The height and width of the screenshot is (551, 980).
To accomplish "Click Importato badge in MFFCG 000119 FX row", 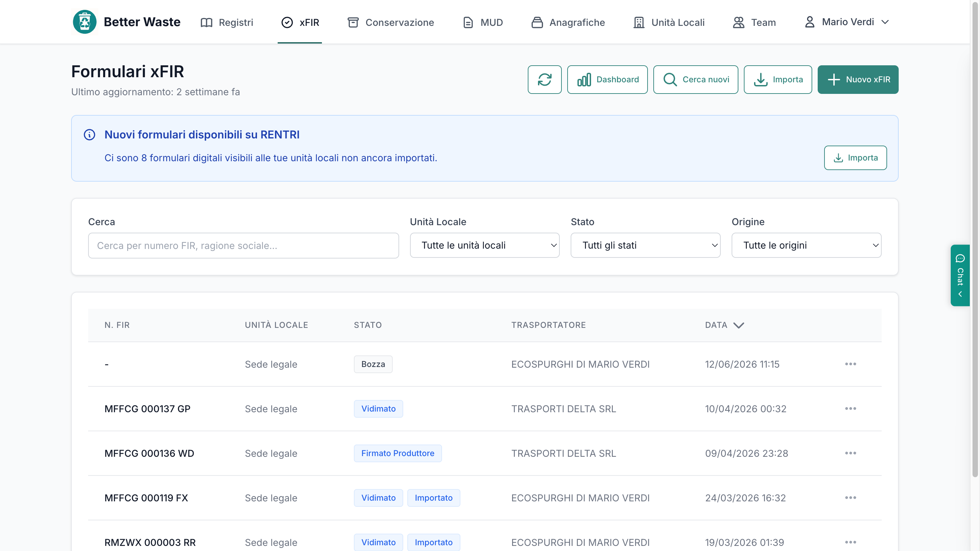I will [x=433, y=498].
